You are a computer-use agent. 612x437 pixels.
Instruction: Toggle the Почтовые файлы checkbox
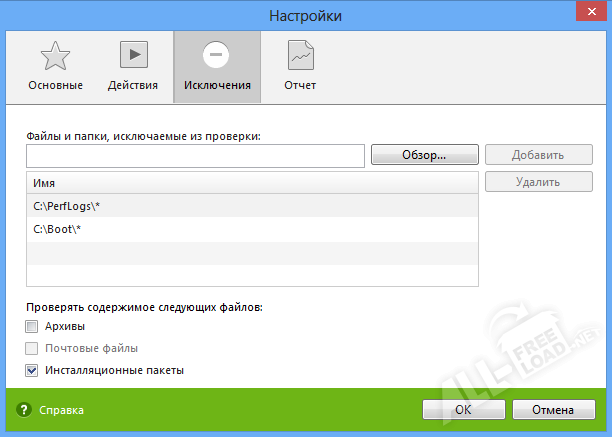33,349
